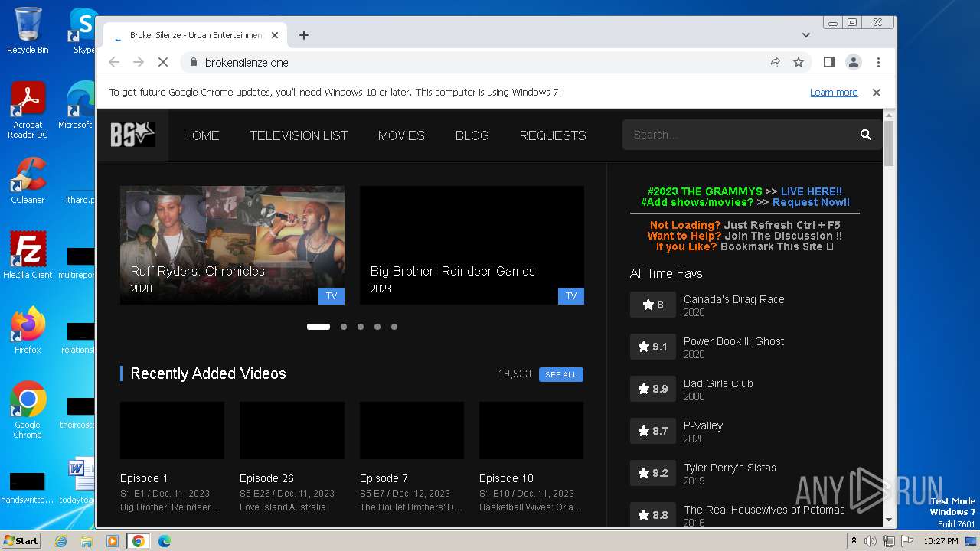The image size is (980, 551).
Task: Show hidden tray icons
Action: pyautogui.click(x=854, y=541)
